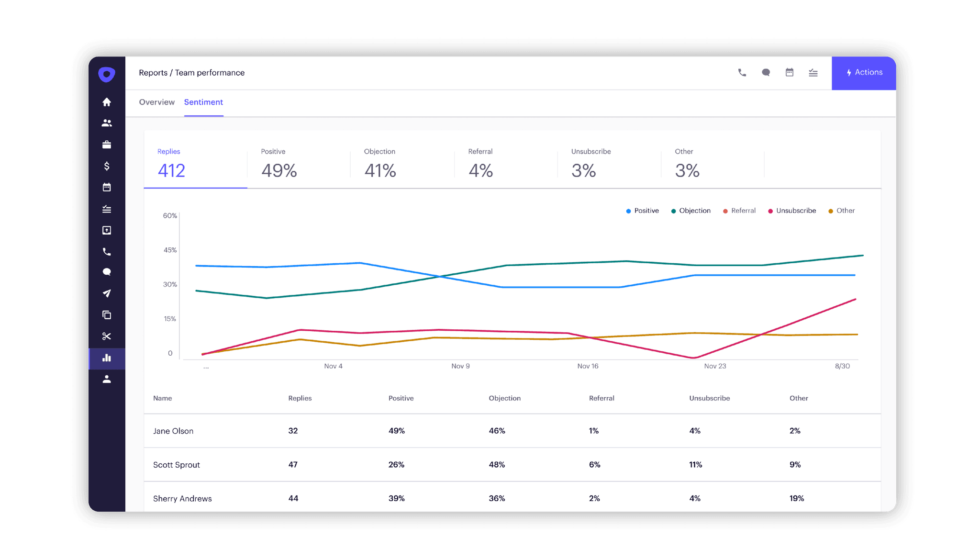This screenshot has height=560, width=980.
Task: Expand Scott Sprout's performance details
Action: coord(177,464)
